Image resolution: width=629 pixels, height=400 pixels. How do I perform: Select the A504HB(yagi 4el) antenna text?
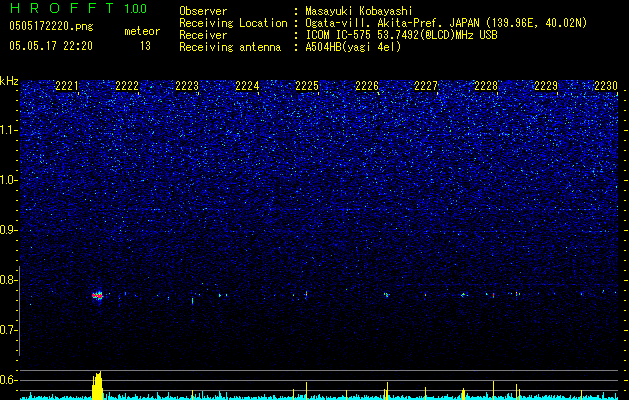tap(353, 47)
